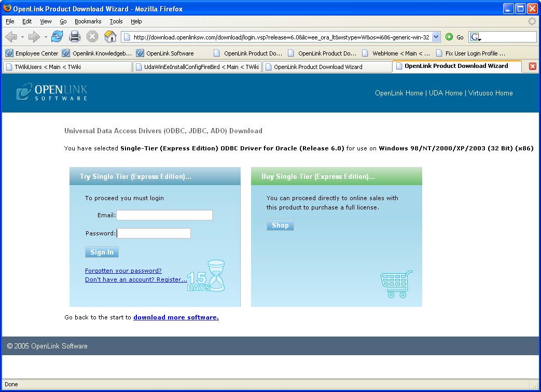The width and height of the screenshot is (541, 392).
Task: Click the Forgotten your password link
Action: (x=123, y=271)
